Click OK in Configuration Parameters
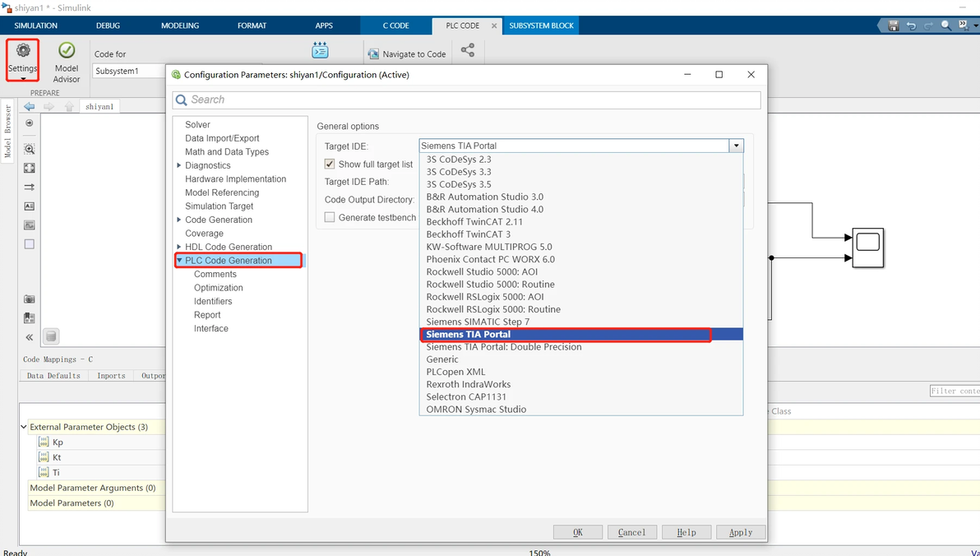The image size is (980, 556). click(577, 532)
